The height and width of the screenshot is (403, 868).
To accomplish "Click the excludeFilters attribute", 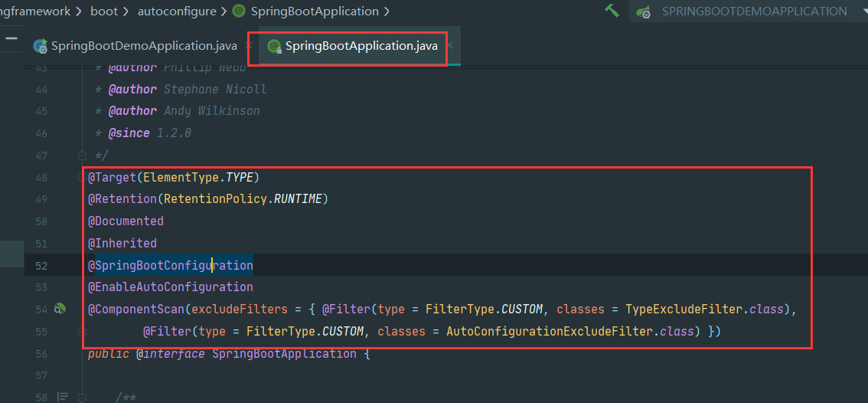I will 239,309.
